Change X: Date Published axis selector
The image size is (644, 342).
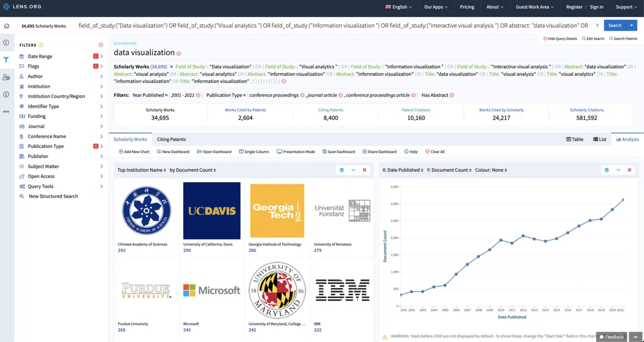point(402,170)
